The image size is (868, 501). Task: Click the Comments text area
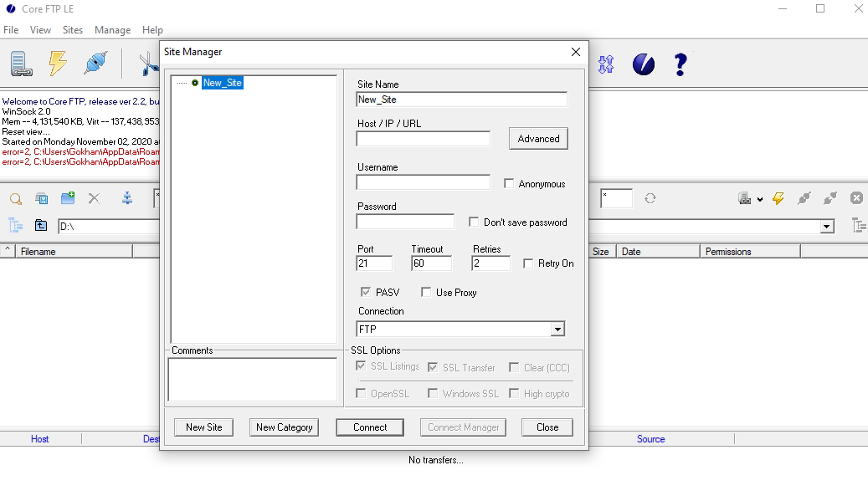click(x=253, y=380)
